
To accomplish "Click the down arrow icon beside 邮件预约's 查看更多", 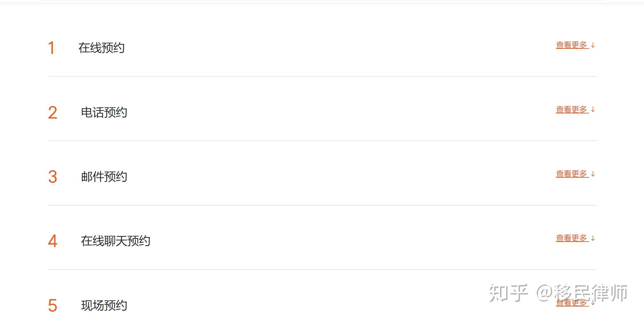I will tap(593, 174).
